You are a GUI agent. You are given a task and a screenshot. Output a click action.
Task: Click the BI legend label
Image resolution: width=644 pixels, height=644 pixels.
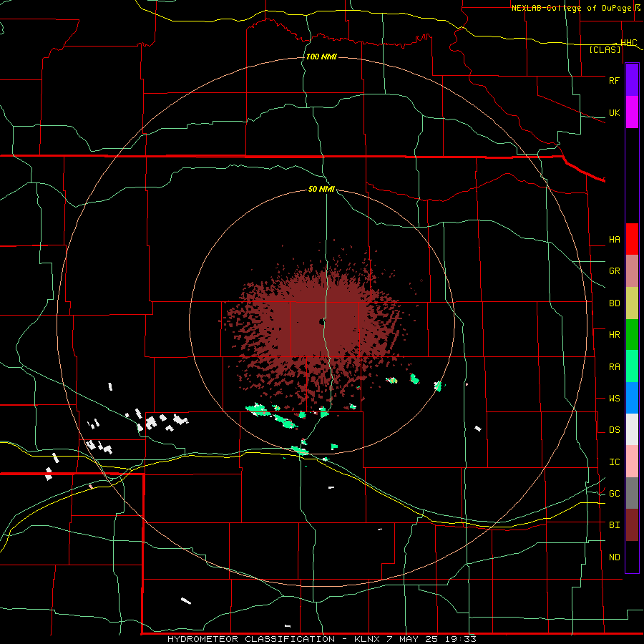pyautogui.click(x=614, y=525)
